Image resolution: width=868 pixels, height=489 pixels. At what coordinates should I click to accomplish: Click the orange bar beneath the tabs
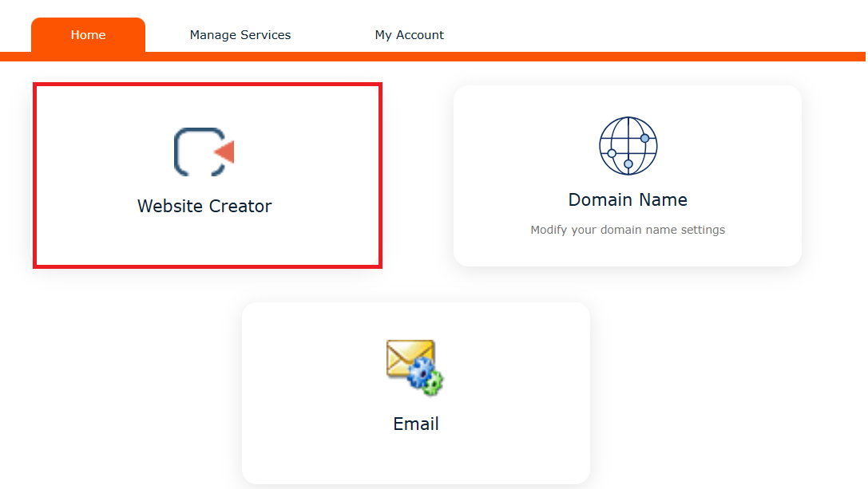[433, 57]
